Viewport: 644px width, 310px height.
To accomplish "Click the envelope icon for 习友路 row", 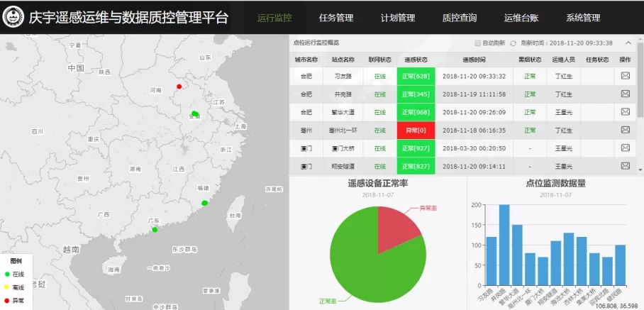I will (x=625, y=76).
